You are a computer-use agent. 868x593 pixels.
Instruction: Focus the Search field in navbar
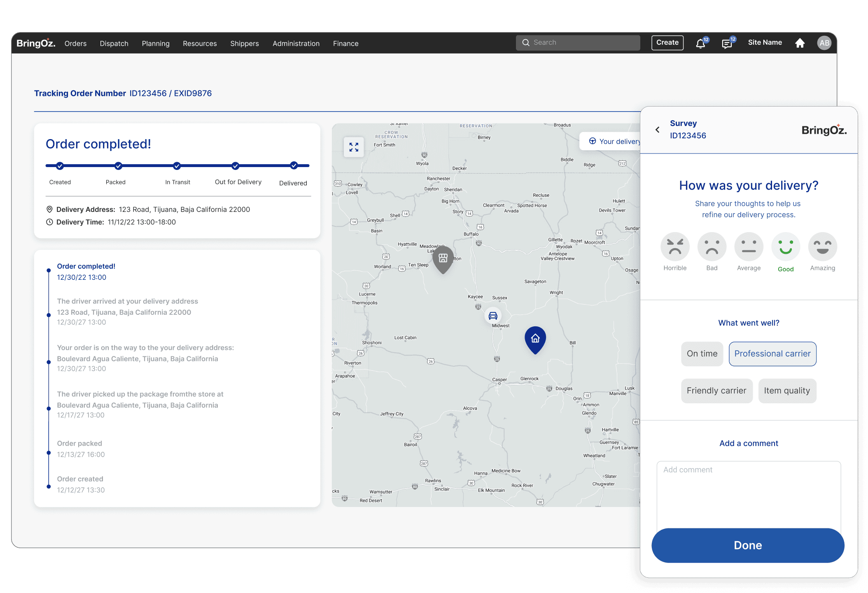click(578, 42)
